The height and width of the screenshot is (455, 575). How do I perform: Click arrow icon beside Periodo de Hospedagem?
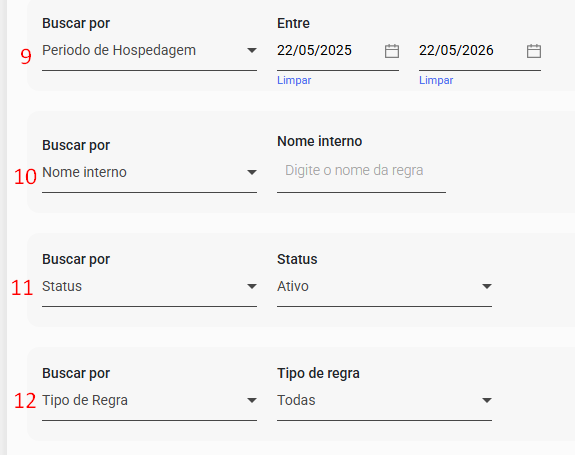click(x=252, y=50)
